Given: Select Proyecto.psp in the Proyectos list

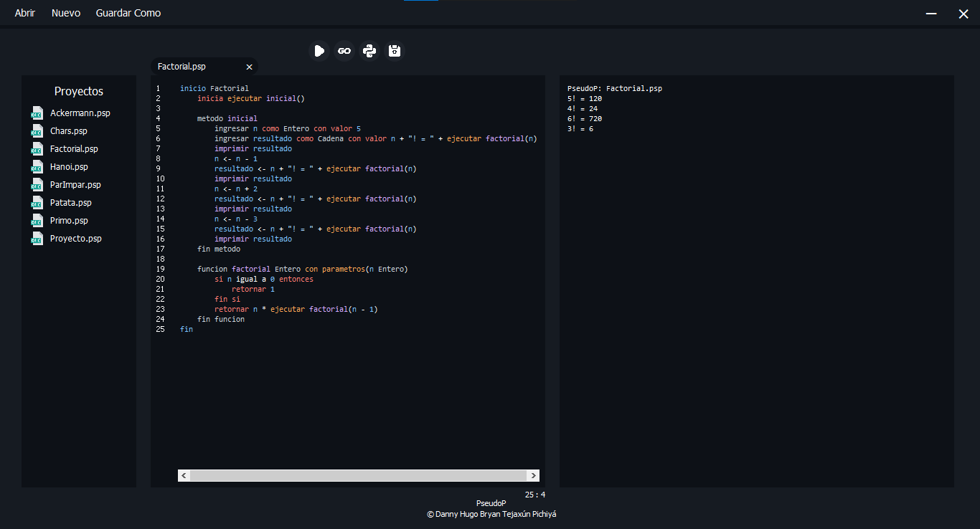Looking at the screenshot, I should [x=75, y=239].
